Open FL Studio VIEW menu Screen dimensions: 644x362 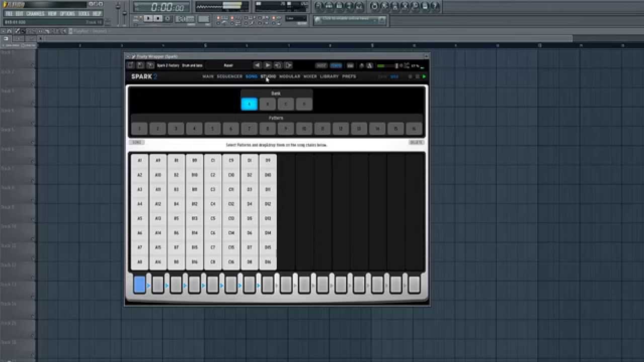(x=52, y=14)
